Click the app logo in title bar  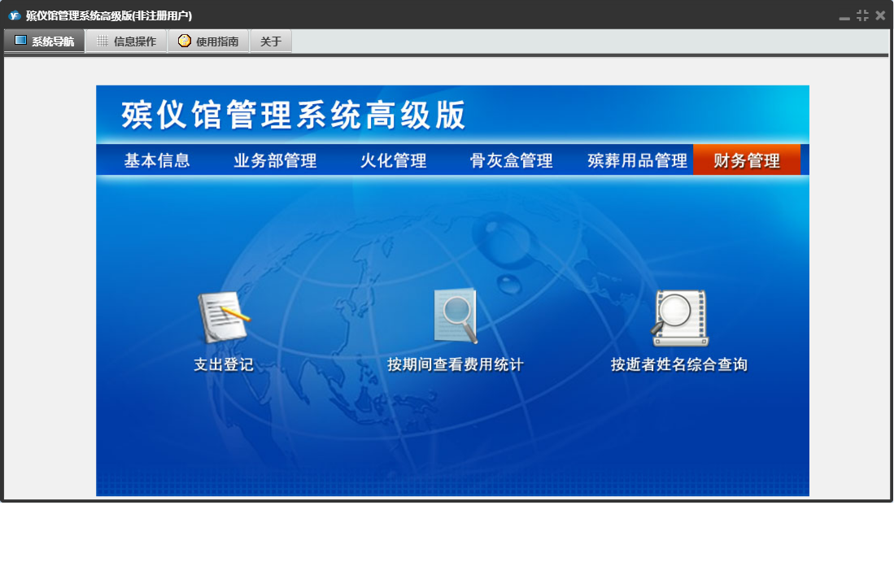(x=15, y=15)
